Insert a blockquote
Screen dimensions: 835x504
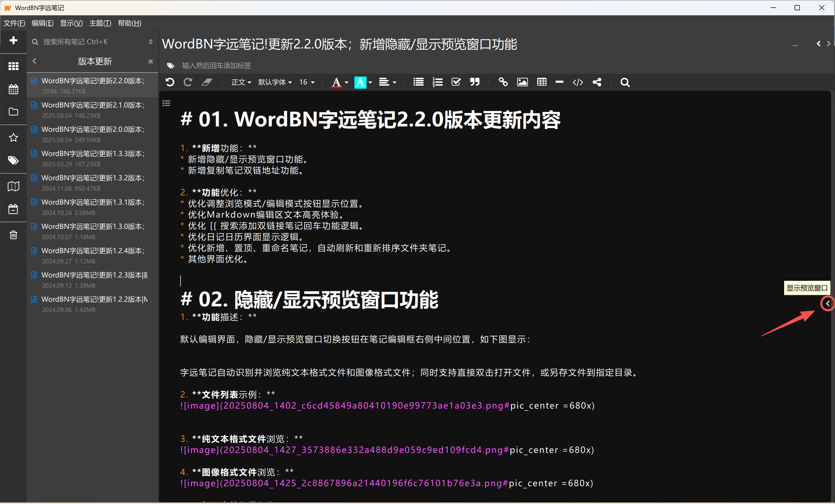coord(475,82)
